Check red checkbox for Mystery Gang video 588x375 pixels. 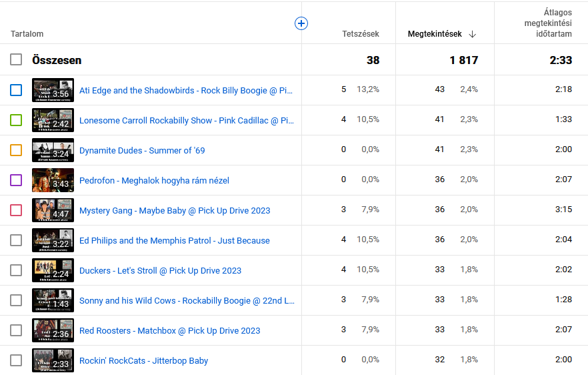(x=16, y=210)
